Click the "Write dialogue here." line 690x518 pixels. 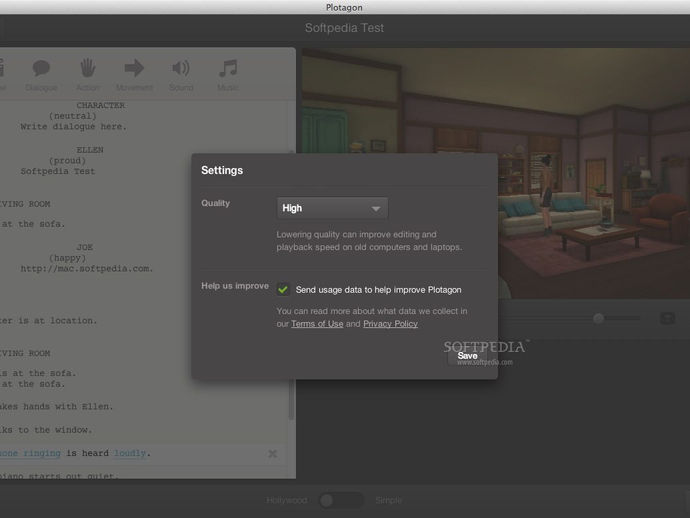pos(73,127)
